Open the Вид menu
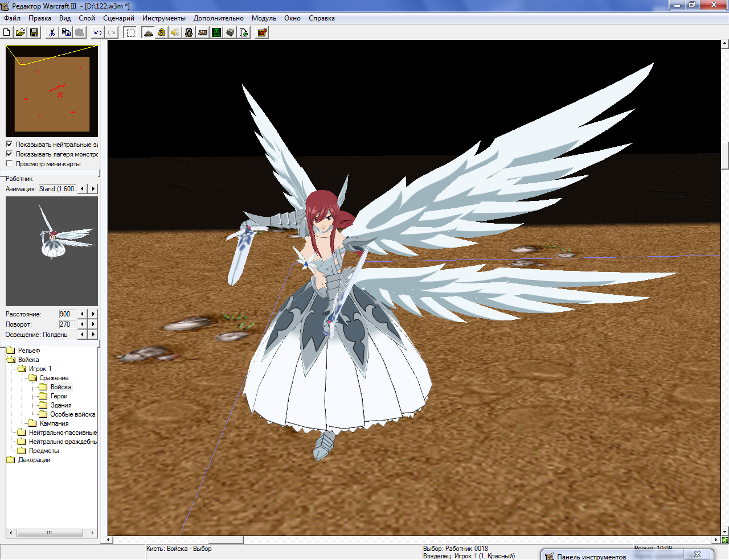This screenshot has height=560, width=729. coord(65,18)
